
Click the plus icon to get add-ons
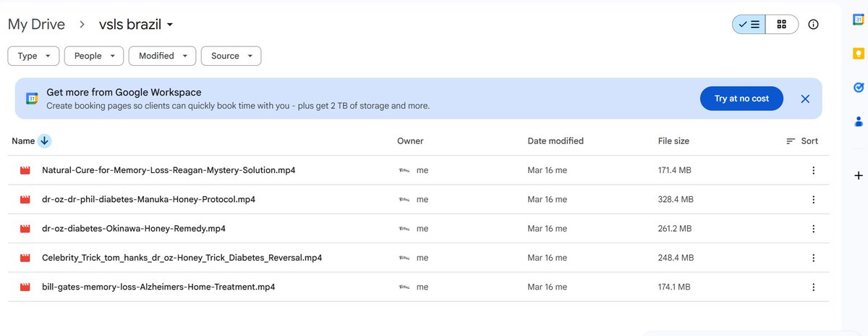(x=859, y=175)
